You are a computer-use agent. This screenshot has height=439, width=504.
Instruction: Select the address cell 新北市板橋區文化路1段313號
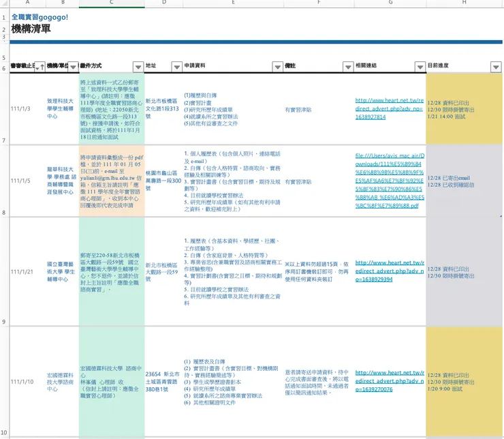(x=163, y=109)
